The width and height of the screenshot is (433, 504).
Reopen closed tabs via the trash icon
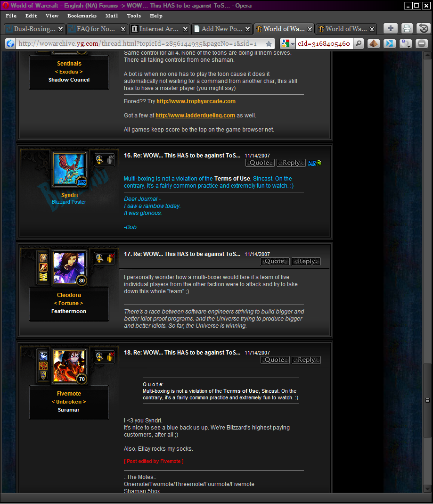424,29
